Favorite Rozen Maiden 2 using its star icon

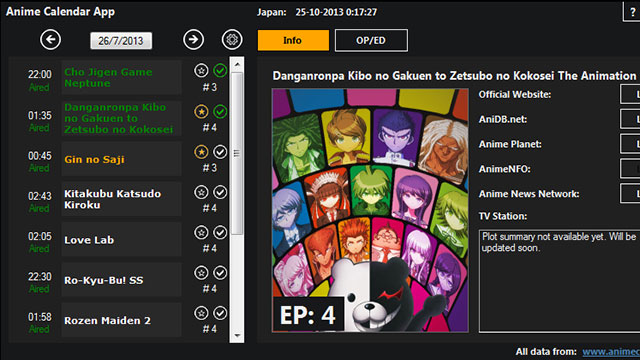point(201,313)
